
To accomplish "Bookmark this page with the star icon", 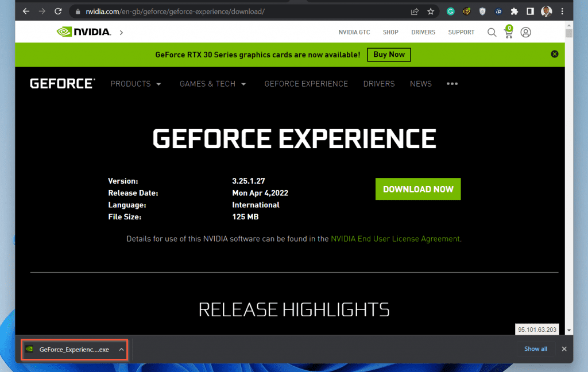I will point(431,11).
